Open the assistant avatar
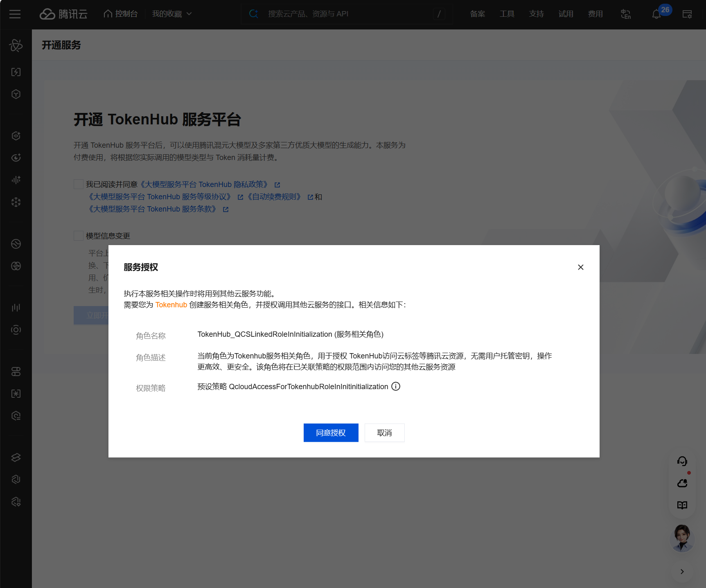This screenshot has height=588, width=706. pyautogui.click(x=682, y=538)
